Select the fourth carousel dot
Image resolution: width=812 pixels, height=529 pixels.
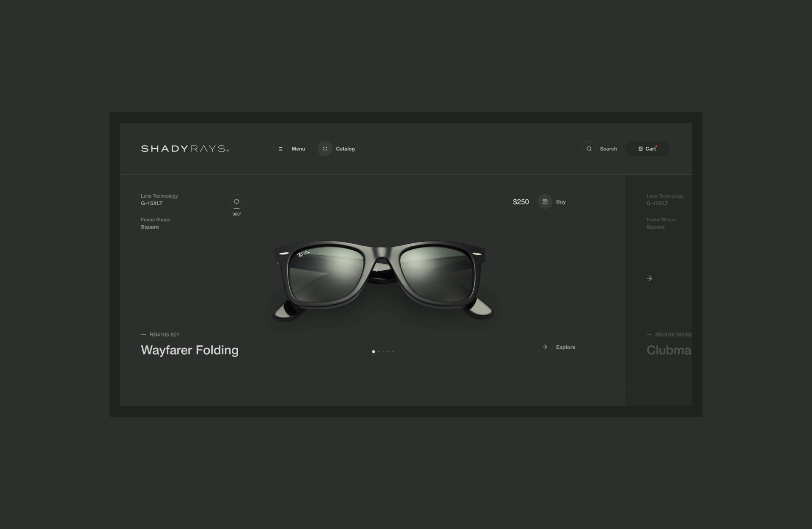tap(388, 352)
